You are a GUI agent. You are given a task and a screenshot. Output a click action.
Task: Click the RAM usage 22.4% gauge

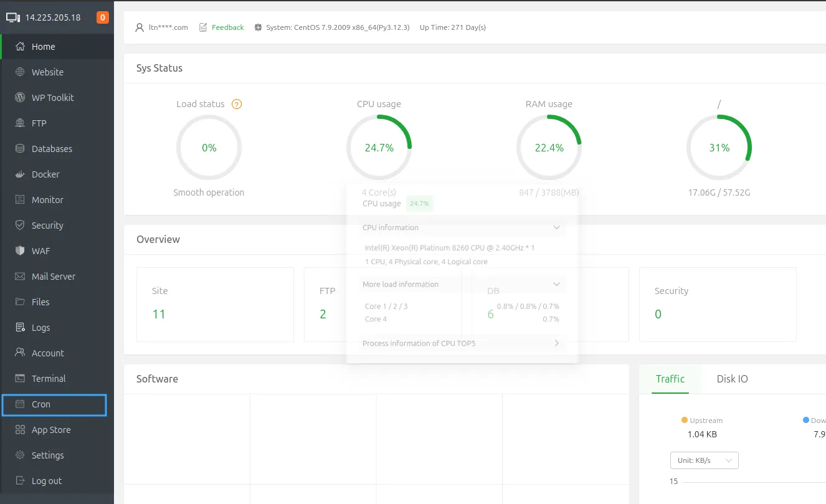coord(549,148)
